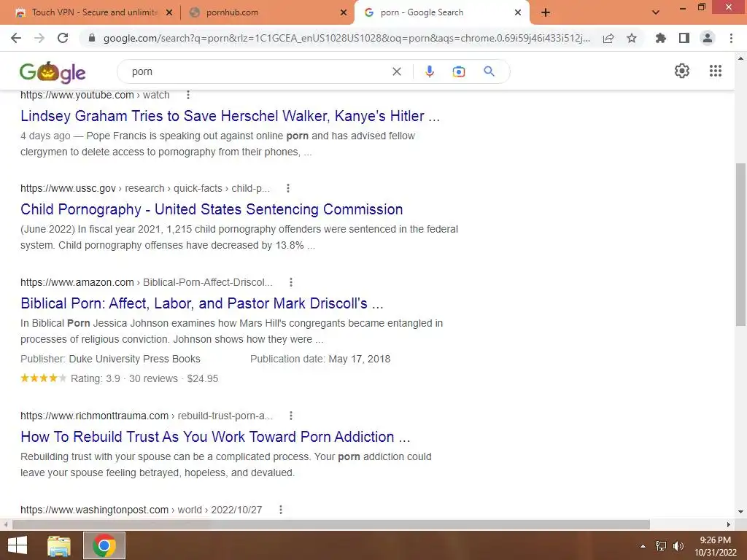Open volume control tray icon
Screen dimensions: 747x560
tap(678, 546)
